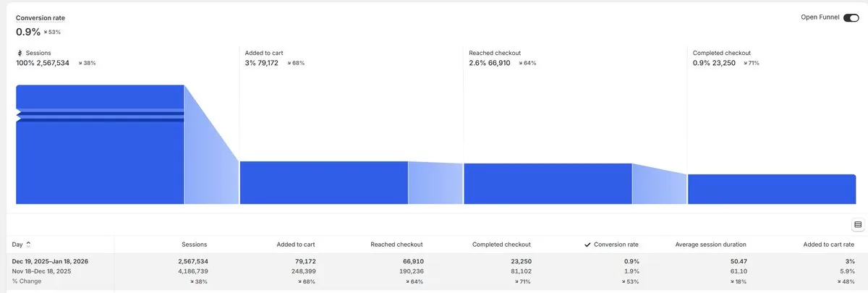The image size is (868, 293).
Task: Click the table view icon above the table
Action: tap(858, 225)
